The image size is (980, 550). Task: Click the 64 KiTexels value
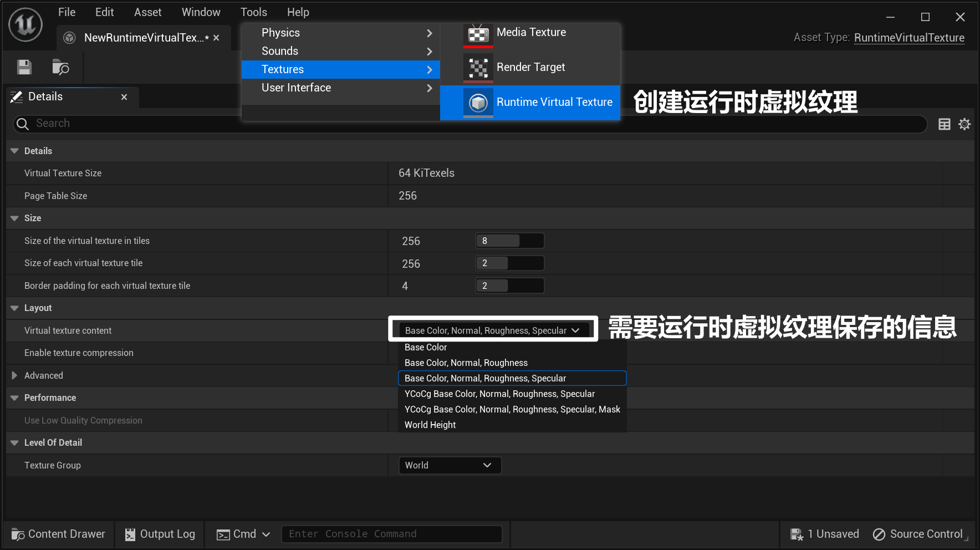(426, 174)
